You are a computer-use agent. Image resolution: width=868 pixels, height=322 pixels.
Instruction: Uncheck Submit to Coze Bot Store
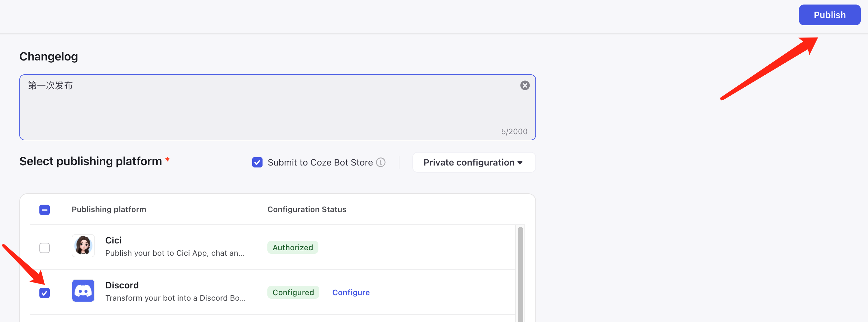[x=257, y=163]
